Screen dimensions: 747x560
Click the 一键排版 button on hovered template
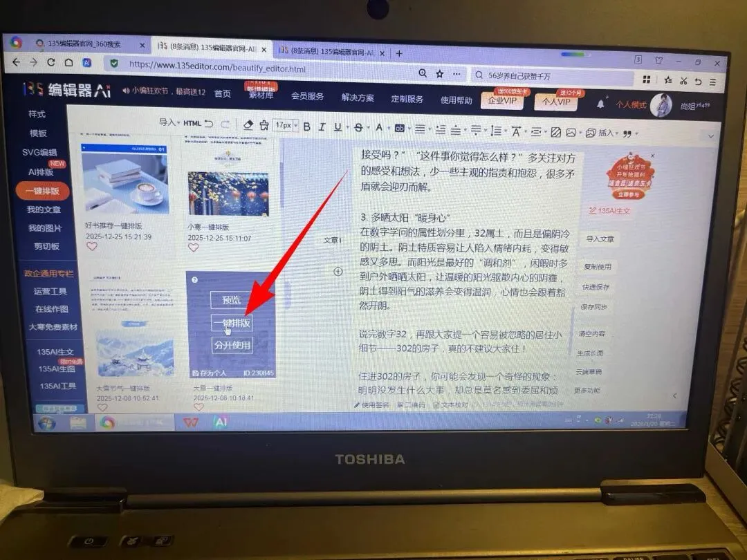232,322
